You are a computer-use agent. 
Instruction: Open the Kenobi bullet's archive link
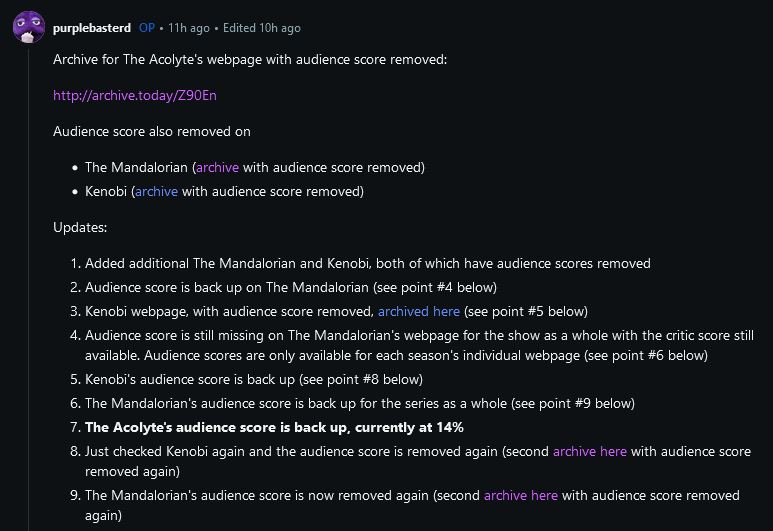click(156, 191)
